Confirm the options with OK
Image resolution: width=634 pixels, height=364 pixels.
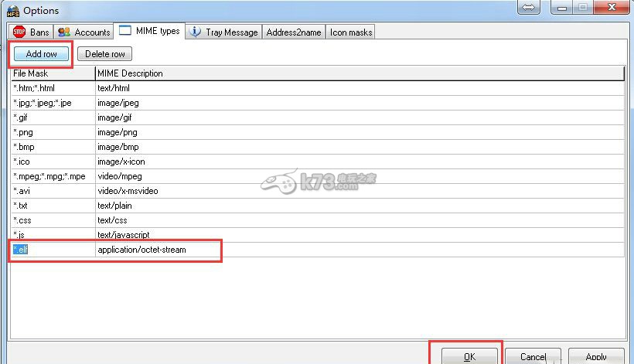(469, 356)
